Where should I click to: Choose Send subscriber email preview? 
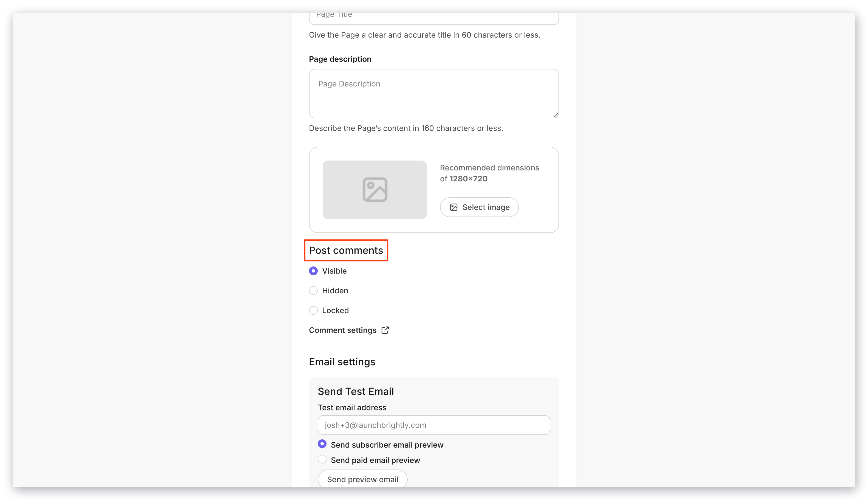322,444
